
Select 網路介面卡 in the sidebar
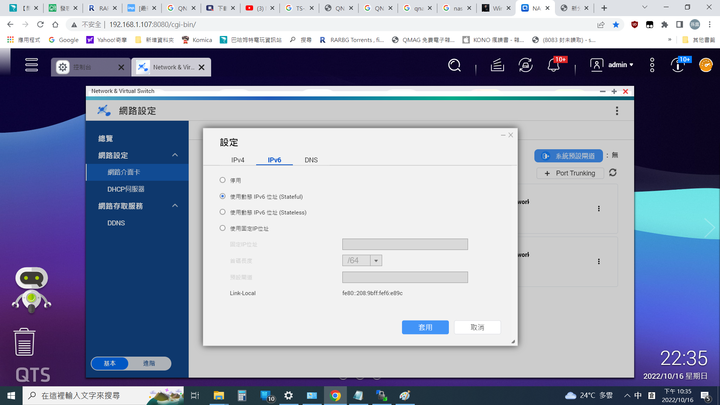pyautogui.click(x=137, y=172)
